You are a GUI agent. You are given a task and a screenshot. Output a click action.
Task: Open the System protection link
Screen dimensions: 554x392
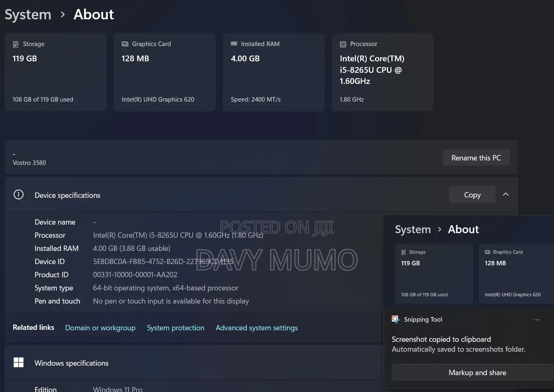pyautogui.click(x=175, y=328)
